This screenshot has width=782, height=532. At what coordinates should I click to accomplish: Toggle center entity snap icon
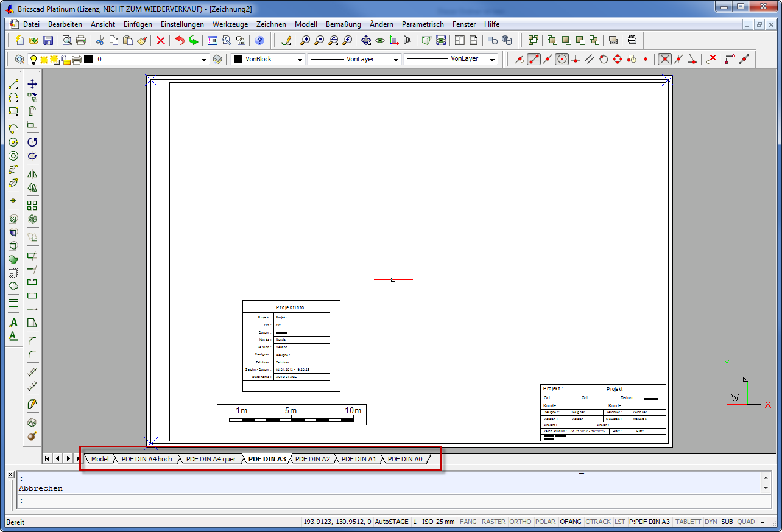(x=562, y=59)
